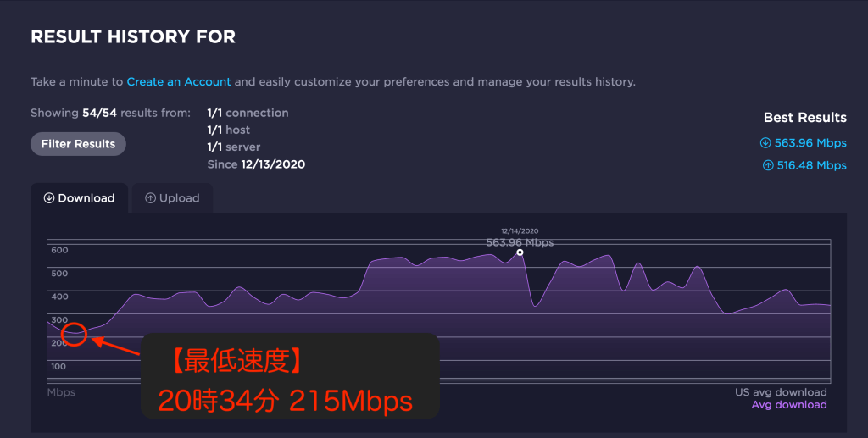
Task: Click the download arrow icon in Download tab
Action: [x=49, y=198]
